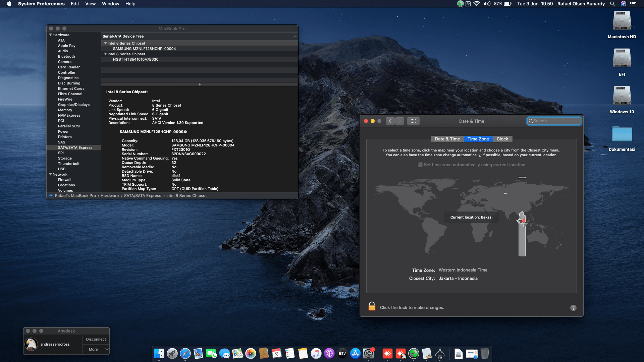Toggle automatic time zone checkbox
The height and width of the screenshot is (362, 644).
coord(420,165)
